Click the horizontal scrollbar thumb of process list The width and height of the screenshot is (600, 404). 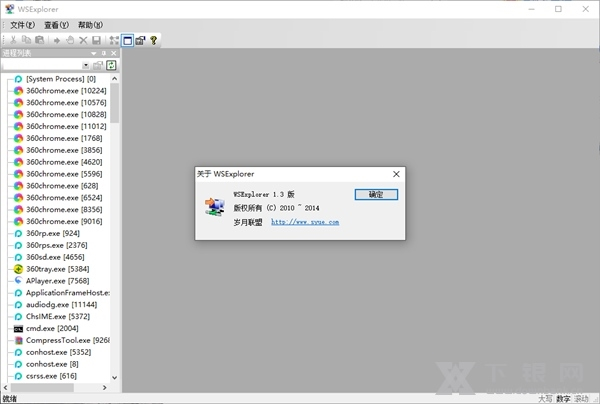click(x=42, y=388)
